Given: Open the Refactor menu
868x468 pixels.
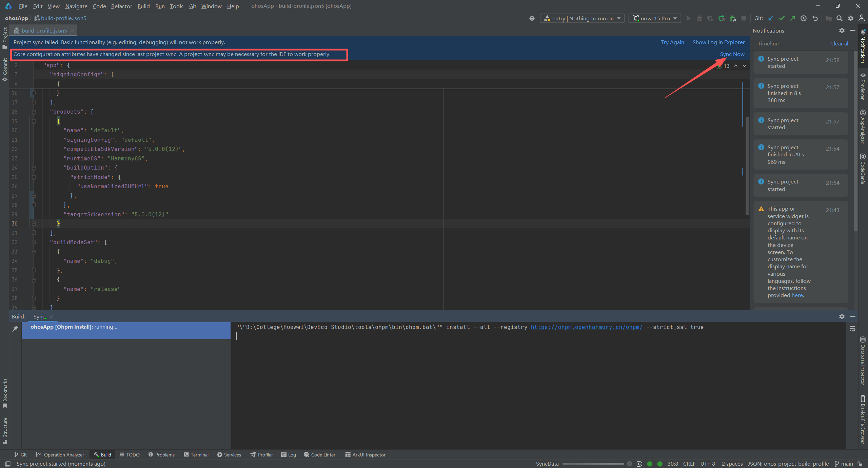Looking at the screenshot, I should point(121,6).
